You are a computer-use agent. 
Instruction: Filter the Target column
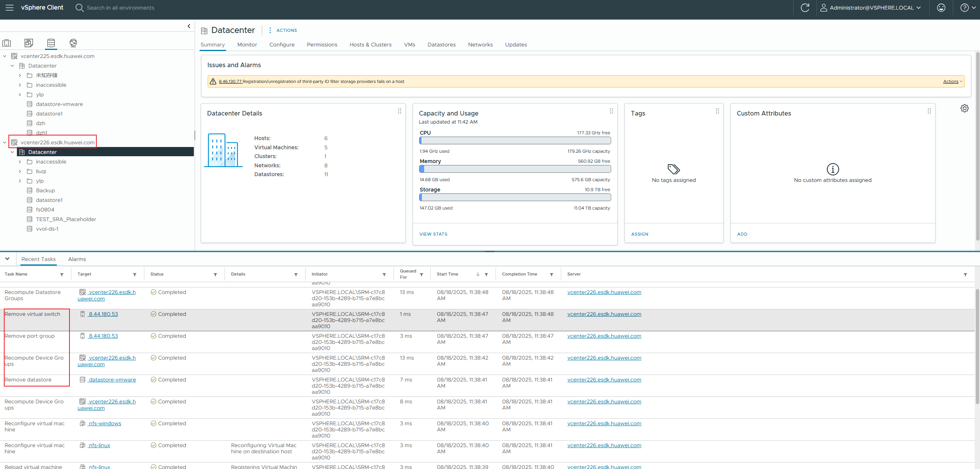click(135, 275)
